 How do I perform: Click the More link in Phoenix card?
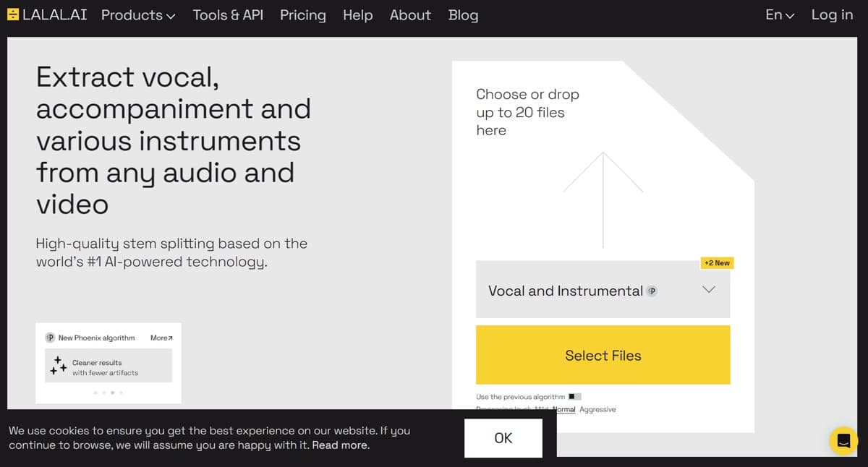click(161, 338)
